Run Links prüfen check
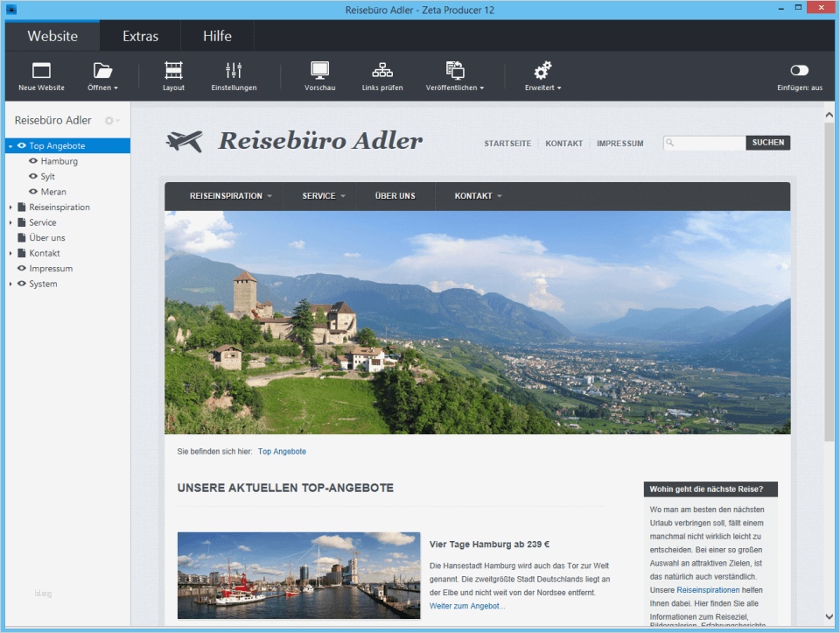The width and height of the screenshot is (840, 633). click(382, 70)
